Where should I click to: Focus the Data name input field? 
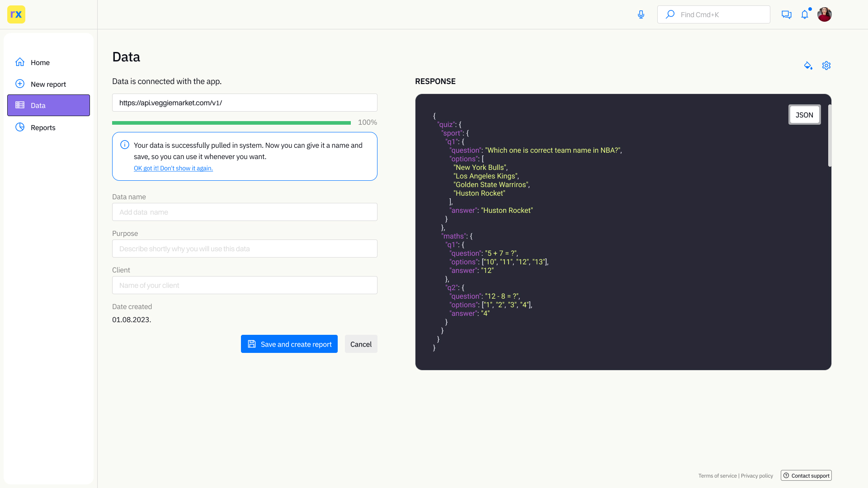[x=245, y=212]
